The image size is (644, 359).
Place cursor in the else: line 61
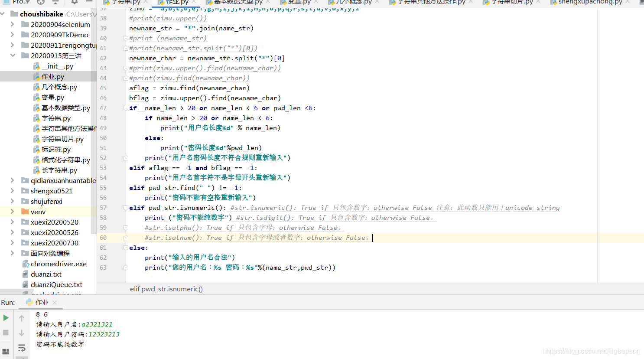coord(139,248)
